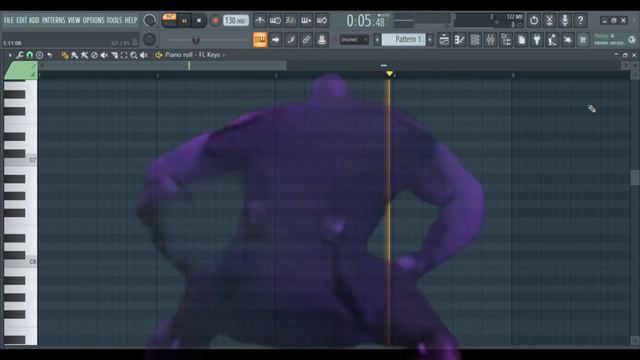
Task: Toggle the recording countdown
Action: click(291, 20)
